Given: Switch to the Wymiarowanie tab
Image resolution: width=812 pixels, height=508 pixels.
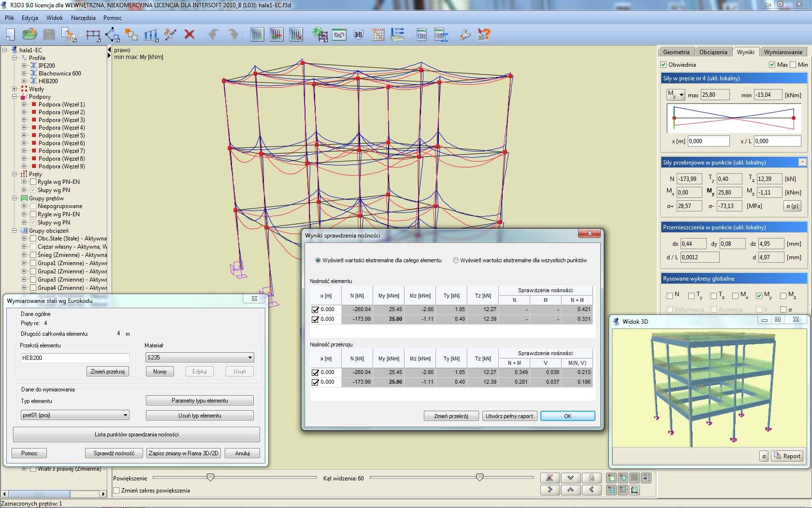Looking at the screenshot, I should pyautogui.click(x=783, y=52).
